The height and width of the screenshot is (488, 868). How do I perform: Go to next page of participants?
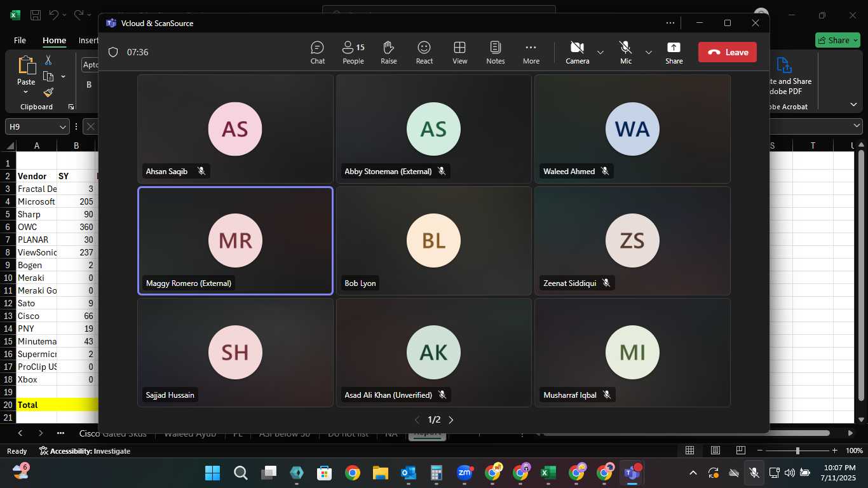click(x=451, y=420)
